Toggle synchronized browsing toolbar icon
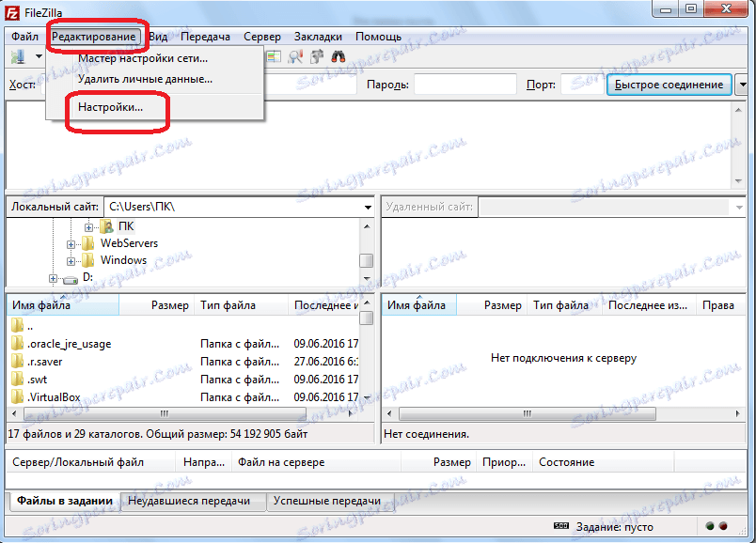Screen dimensions: 756x543 (317, 57)
